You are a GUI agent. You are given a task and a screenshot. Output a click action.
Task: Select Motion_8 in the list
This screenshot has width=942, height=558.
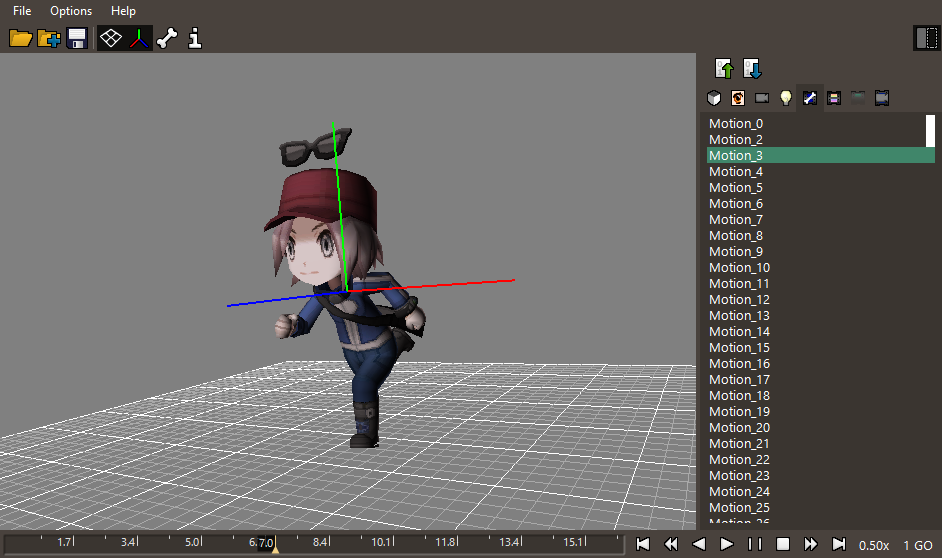(x=821, y=235)
